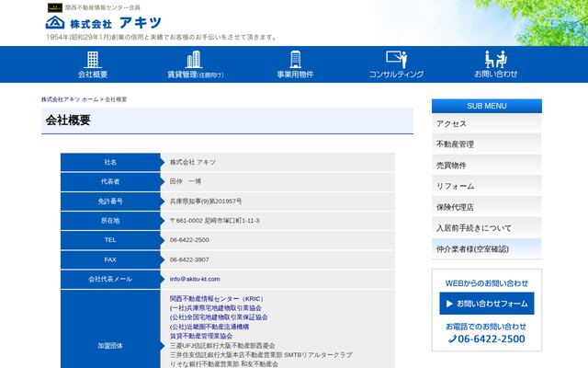Click FAX value 06-6422-3907
The height and width of the screenshot is (368, 588).
[189, 259]
